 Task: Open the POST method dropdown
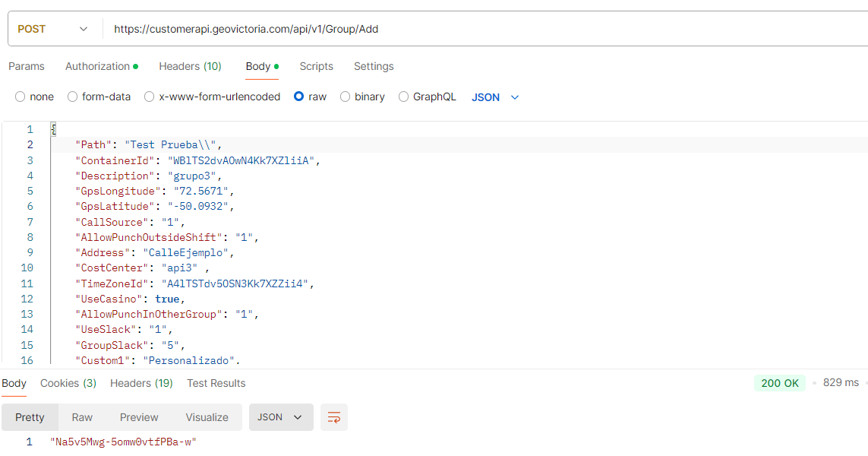coord(53,29)
